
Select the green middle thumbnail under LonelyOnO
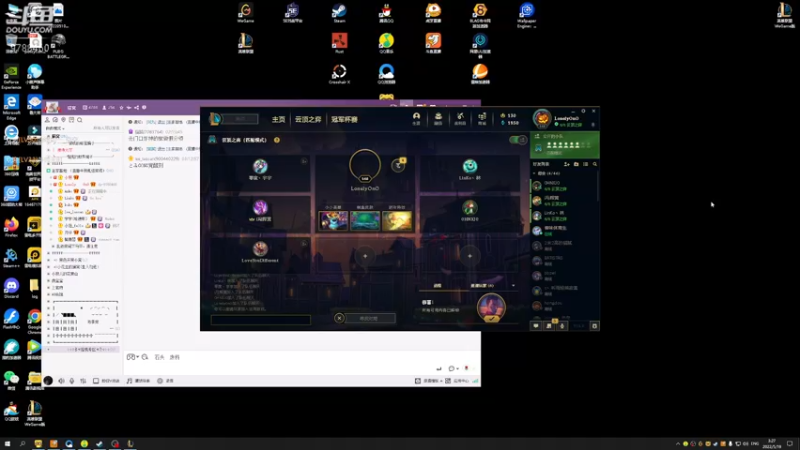pyautogui.click(x=365, y=221)
